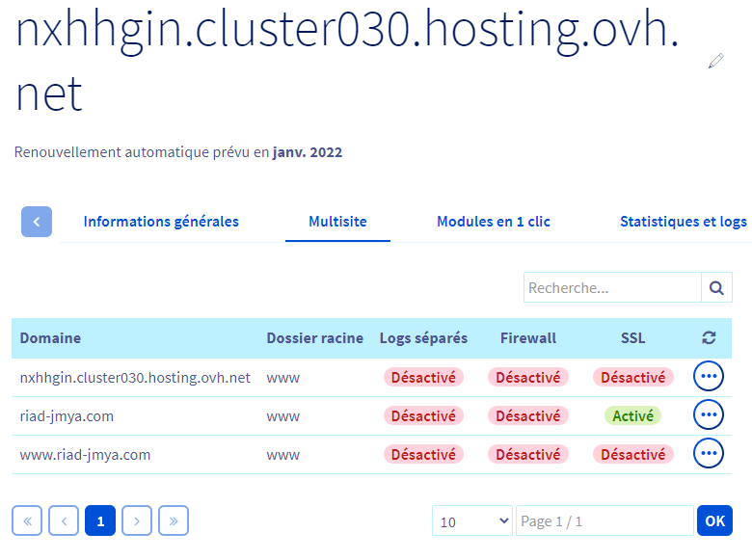Switch to Informations générales tab

(x=161, y=222)
